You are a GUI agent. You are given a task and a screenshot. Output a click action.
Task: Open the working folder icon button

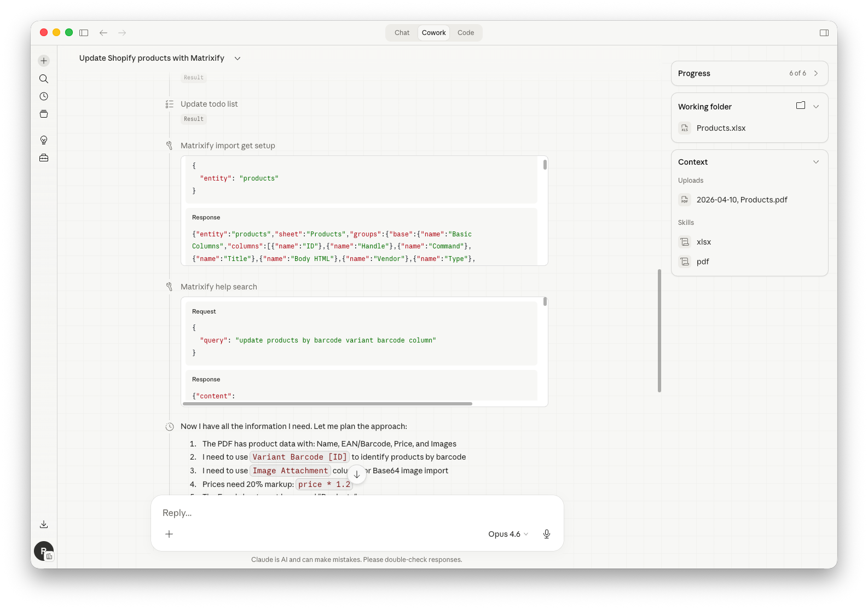(800, 106)
